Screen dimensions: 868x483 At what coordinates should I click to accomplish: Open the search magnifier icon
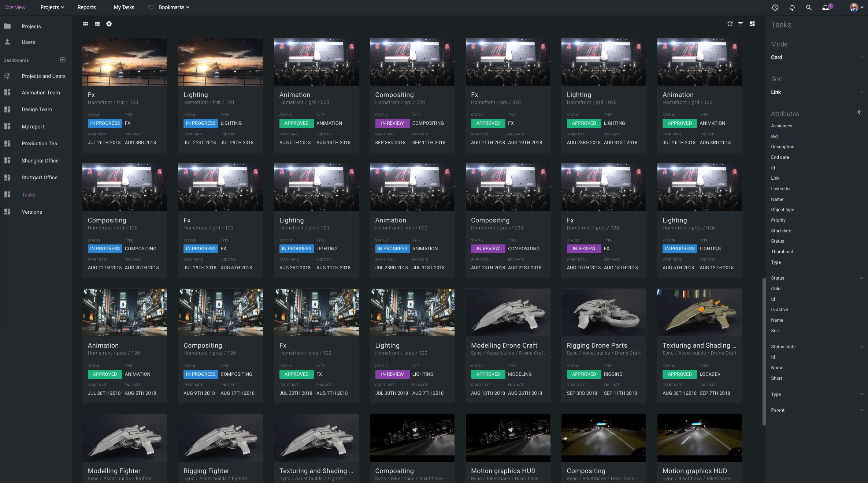tap(809, 7)
